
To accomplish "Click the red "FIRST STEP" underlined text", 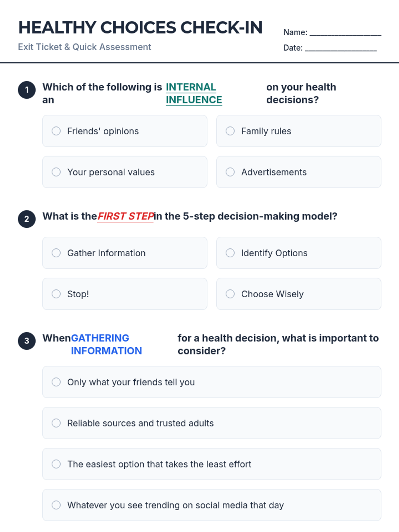I will pos(125,216).
